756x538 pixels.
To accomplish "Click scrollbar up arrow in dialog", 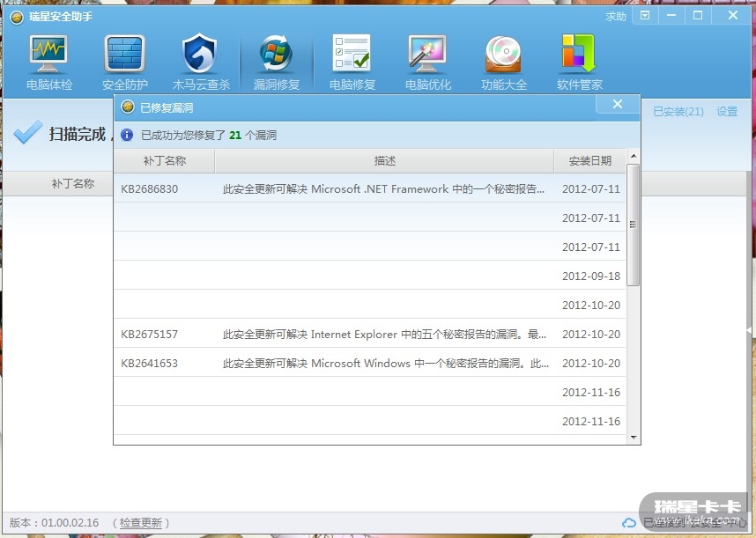I will coord(633,156).
